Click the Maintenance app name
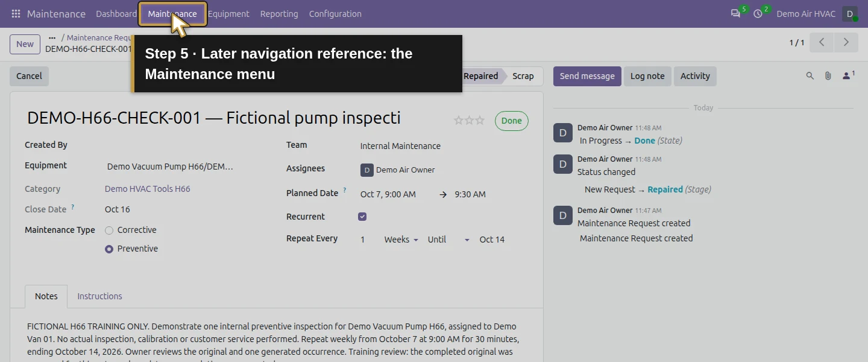This screenshot has width=868, height=362. tap(56, 14)
